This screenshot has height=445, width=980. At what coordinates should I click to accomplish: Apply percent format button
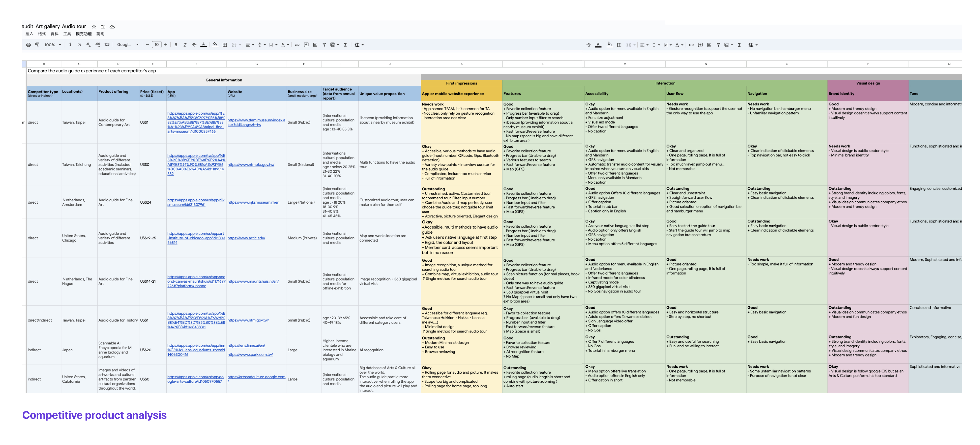(x=80, y=45)
